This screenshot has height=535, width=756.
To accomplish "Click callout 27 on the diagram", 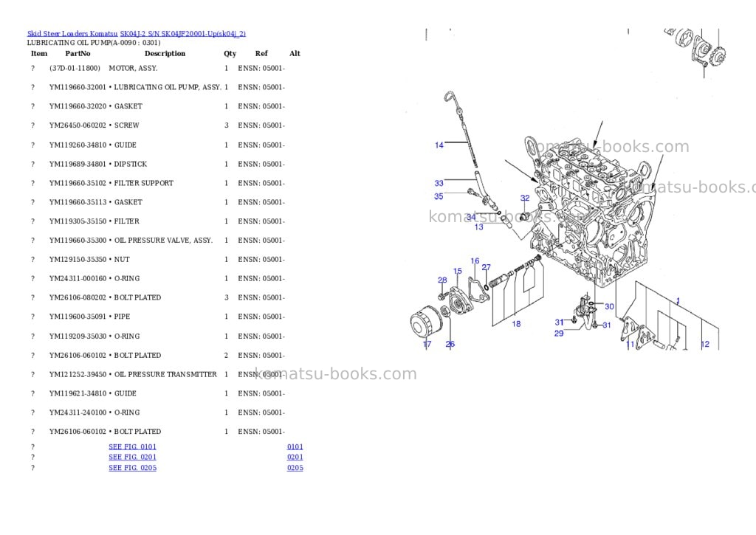I will click(486, 267).
